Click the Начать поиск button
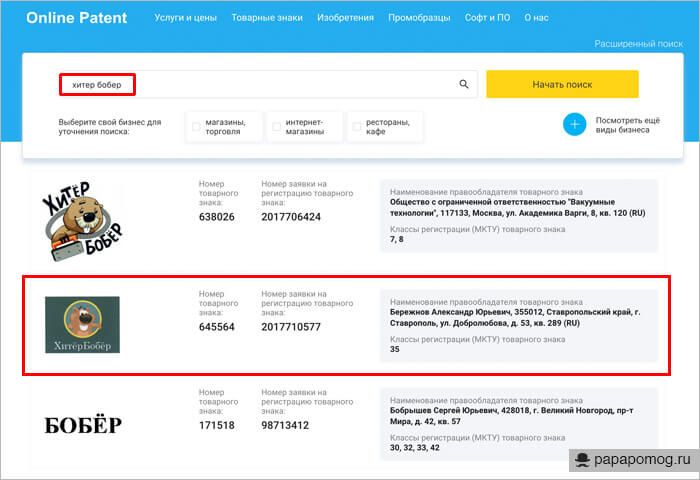This screenshot has height=480, width=700. (562, 84)
